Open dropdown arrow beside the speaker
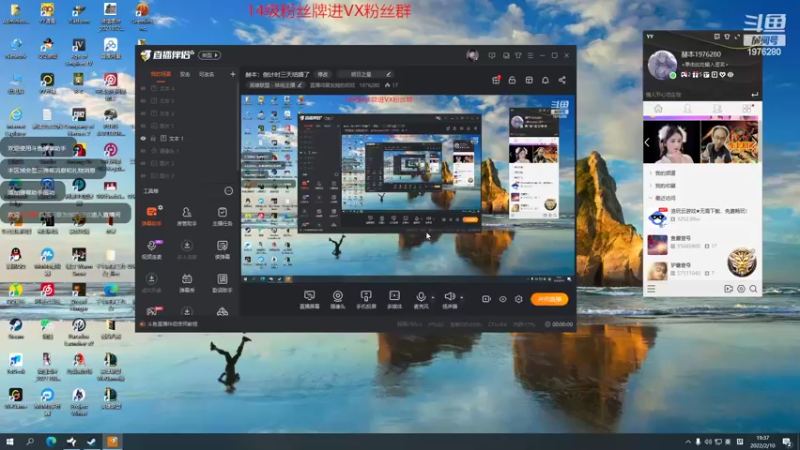This screenshot has width=800, height=450. (x=461, y=297)
